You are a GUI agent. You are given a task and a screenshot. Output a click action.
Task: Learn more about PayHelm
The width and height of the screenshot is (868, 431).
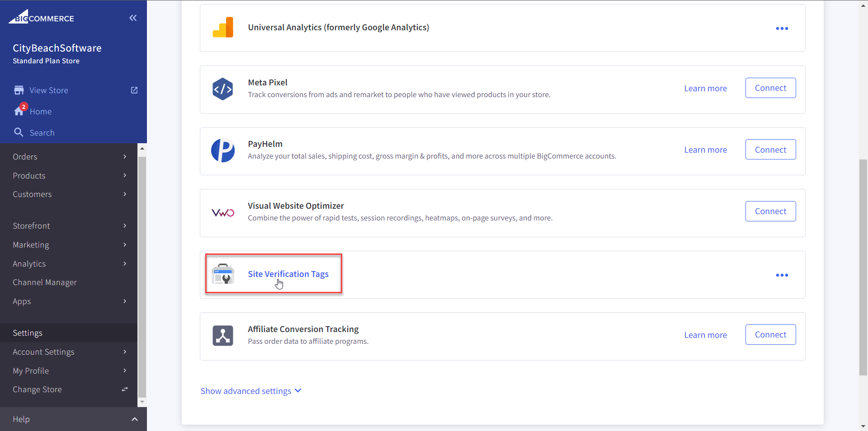click(705, 150)
